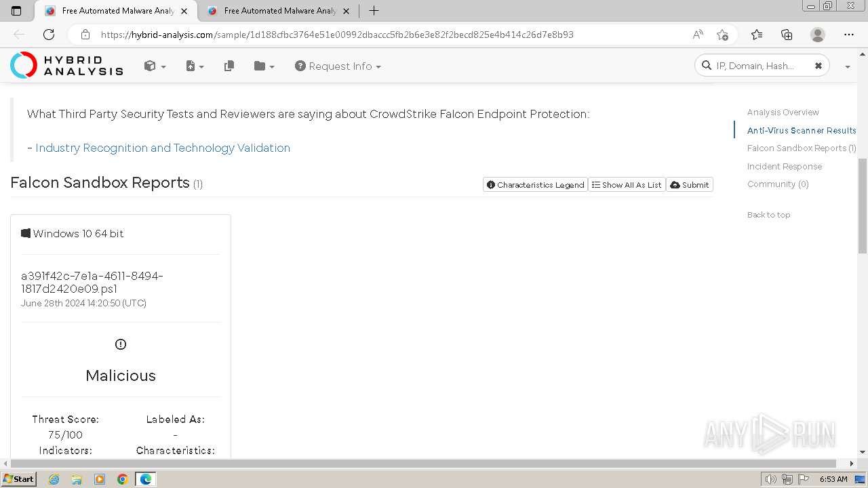Click the Edge taskbar icon
The height and width of the screenshot is (488, 868).
tap(146, 479)
